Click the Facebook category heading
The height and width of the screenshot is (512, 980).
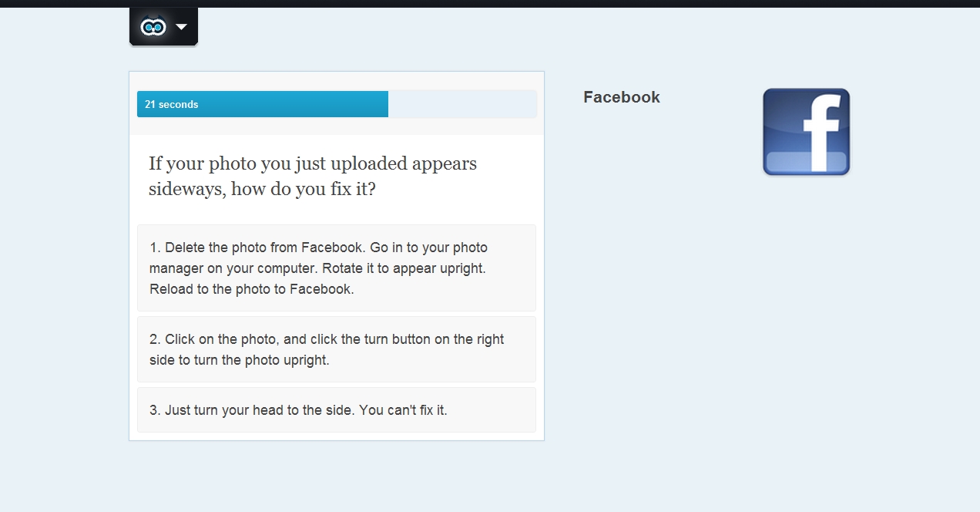point(622,97)
